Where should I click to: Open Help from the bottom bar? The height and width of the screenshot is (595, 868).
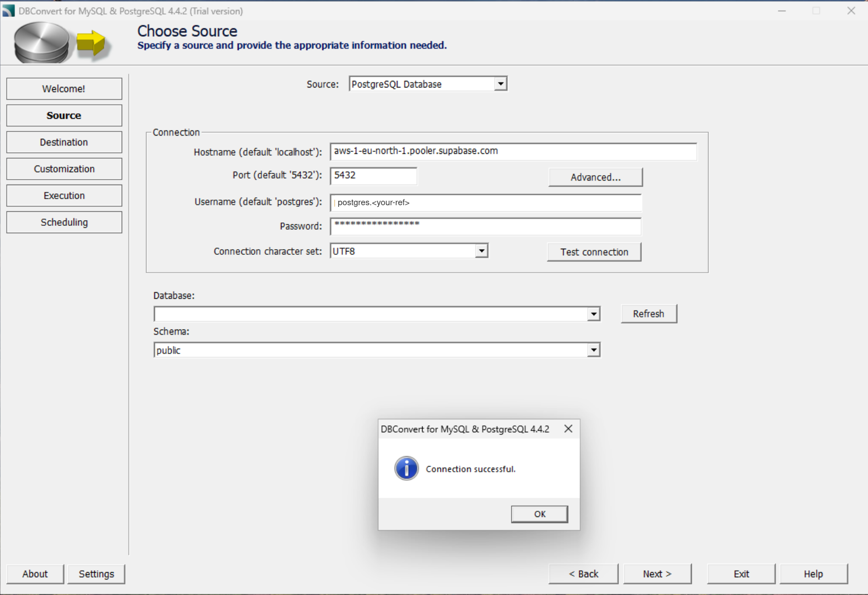coord(813,574)
